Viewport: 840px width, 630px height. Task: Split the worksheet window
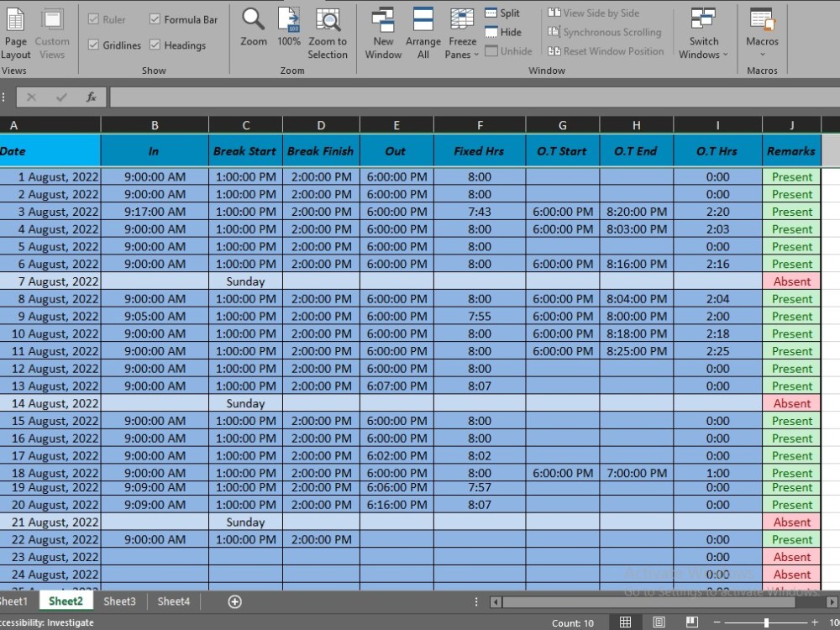point(502,13)
